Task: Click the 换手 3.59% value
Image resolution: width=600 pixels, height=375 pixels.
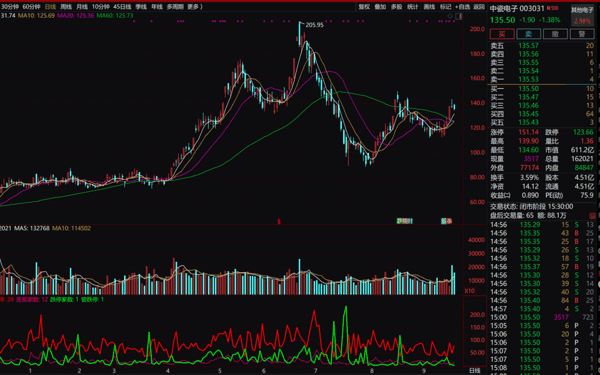Action: pos(529,178)
